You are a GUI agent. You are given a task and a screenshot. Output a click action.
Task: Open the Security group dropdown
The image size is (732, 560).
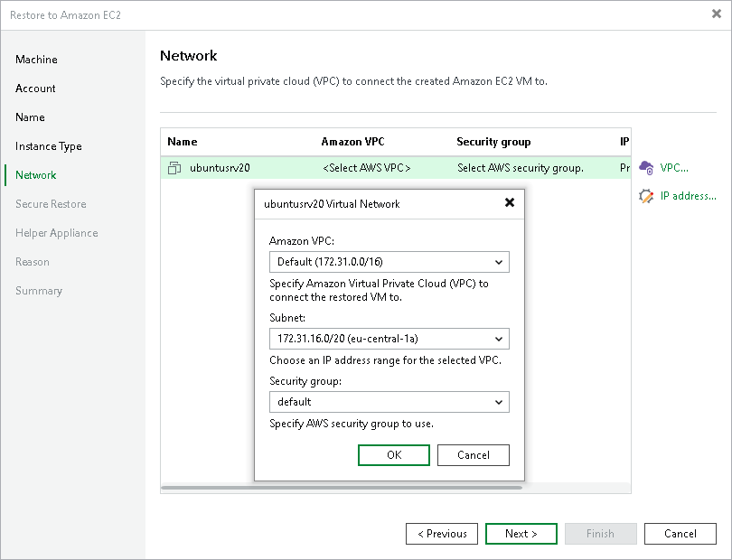[389, 402]
